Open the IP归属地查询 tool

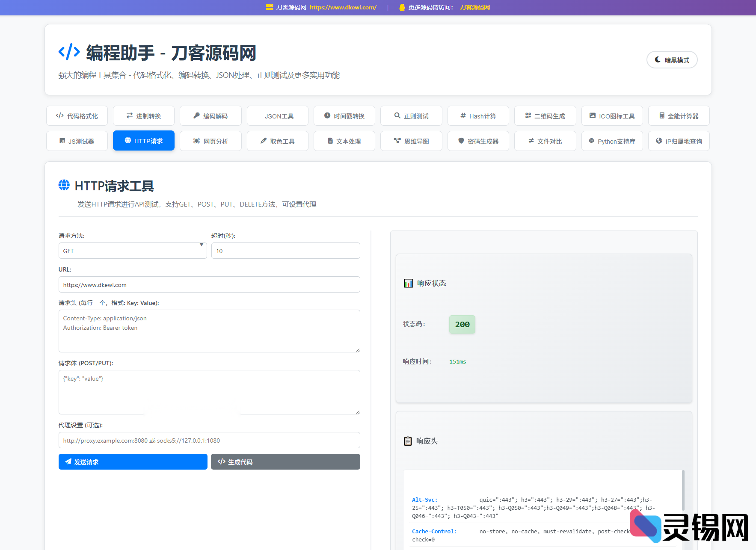point(679,141)
